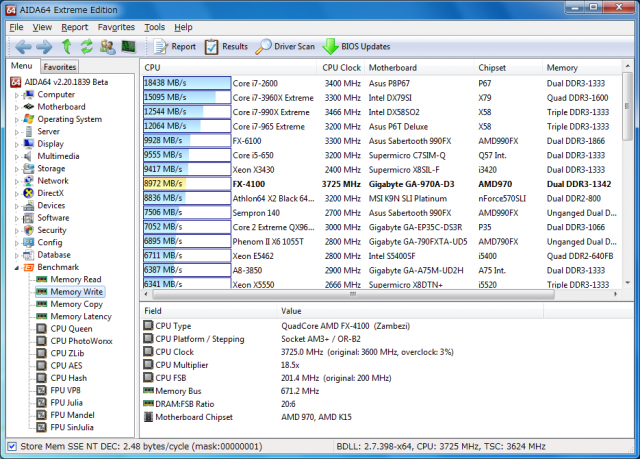This screenshot has width=640, height=459.
Task: Select the Software icon in tree
Action: pyautogui.click(x=29, y=218)
